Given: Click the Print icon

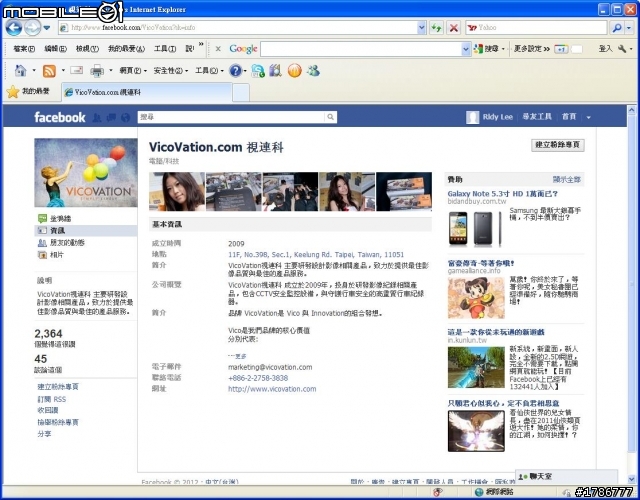Looking at the screenshot, I should (x=97, y=71).
